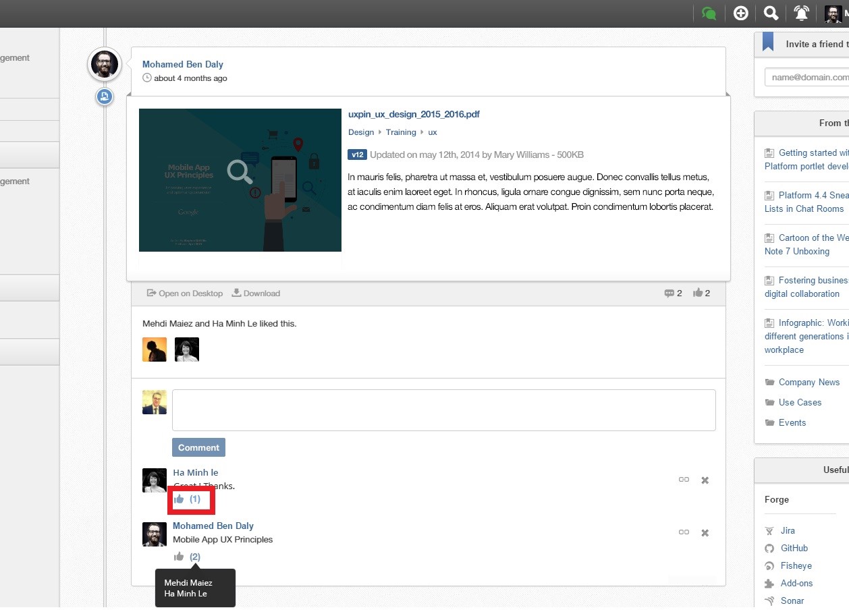Go to the Training breadcrumb folder
The width and height of the screenshot is (849, 616).
[x=401, y=132]
